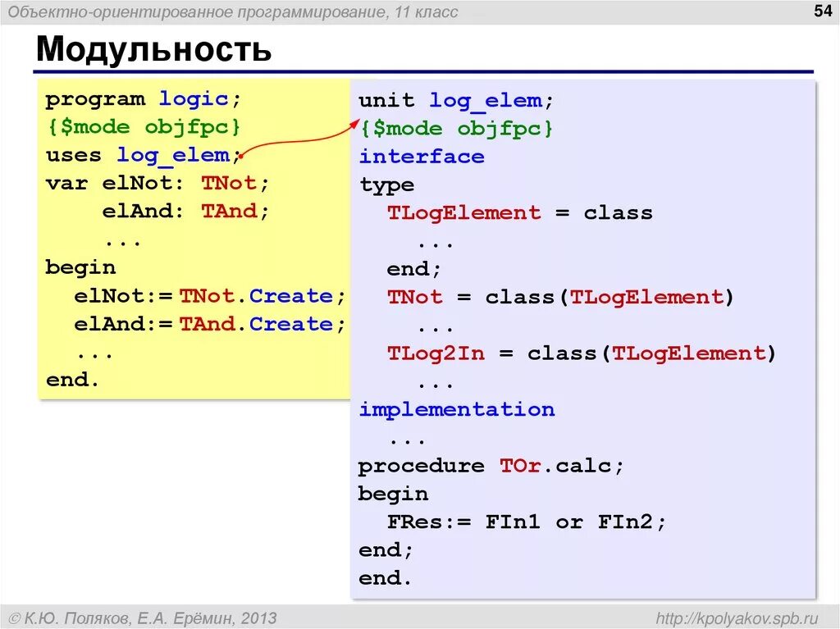Click 'end.' in the yellow program box
Image resolution: width=840 pixels, height=629 pixels.
coord(73,380)
